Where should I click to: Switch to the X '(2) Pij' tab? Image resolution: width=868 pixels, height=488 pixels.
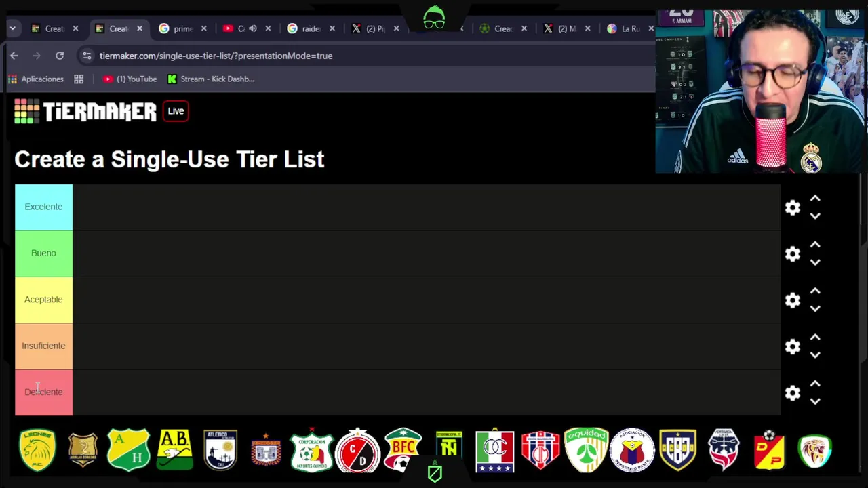(x=374, y=28)
